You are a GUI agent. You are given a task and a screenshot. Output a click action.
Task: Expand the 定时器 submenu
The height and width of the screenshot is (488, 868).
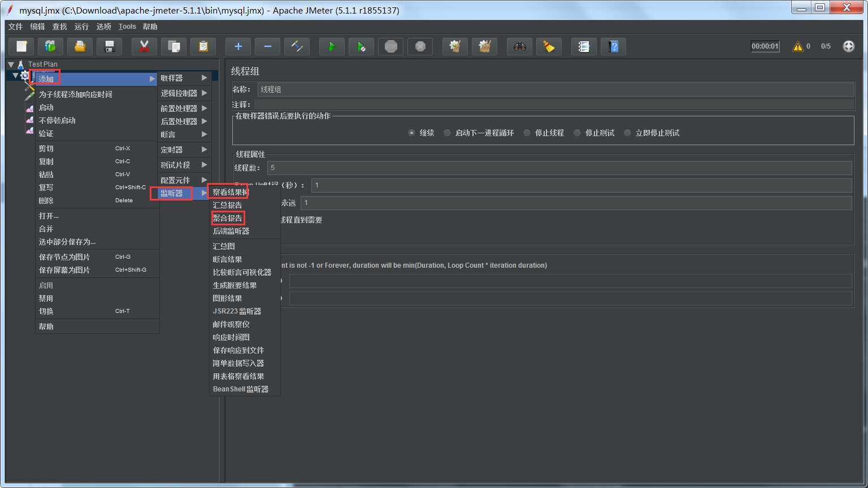point(184,150)
